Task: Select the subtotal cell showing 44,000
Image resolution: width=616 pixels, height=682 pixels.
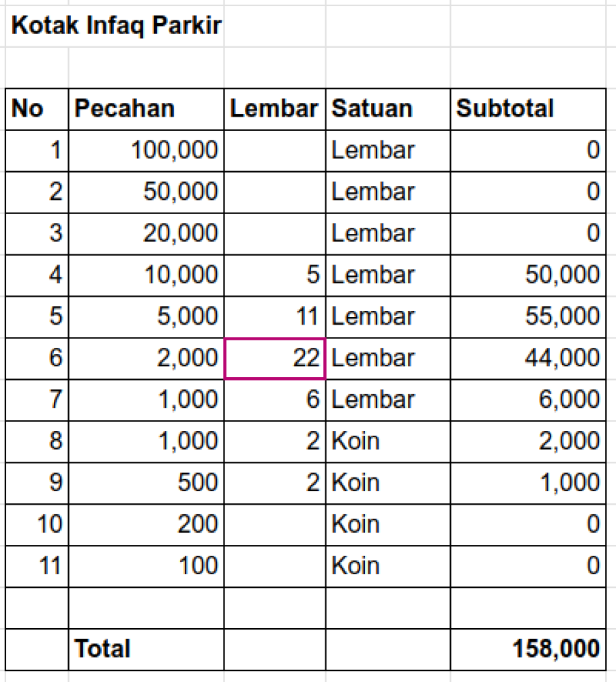Action: [527, 358]
